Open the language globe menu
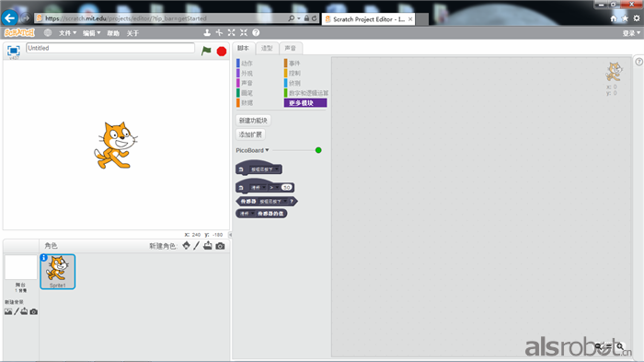This screenshot has width=644, height=362. coord(48,32)
